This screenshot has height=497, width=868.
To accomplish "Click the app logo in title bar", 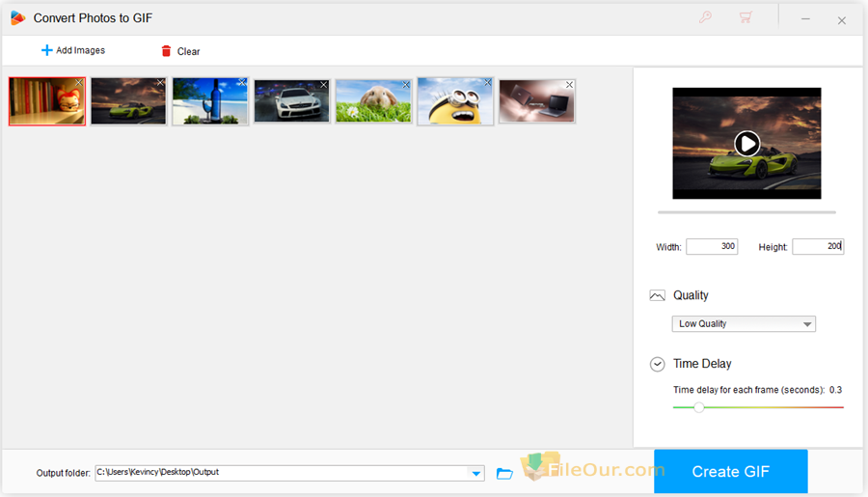I will point(17,18).
